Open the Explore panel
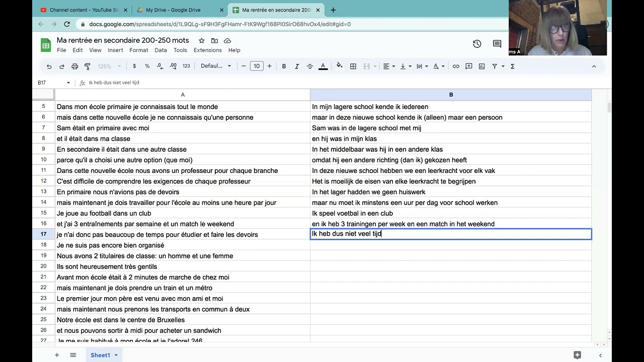Screen dimensions: 644x362 tap(577, 355)
